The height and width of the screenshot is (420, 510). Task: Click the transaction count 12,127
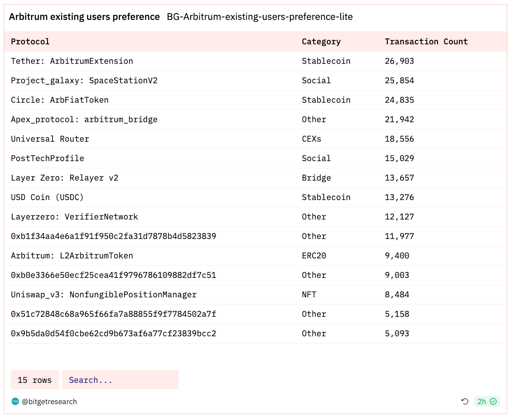point(399,217)
